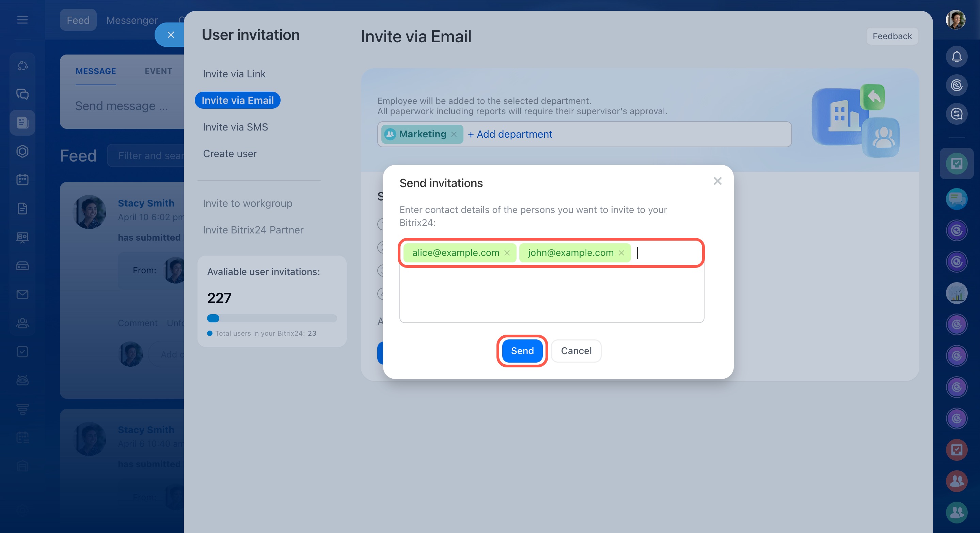This screenshot has height=533, width=980.
Task: Open the notifications bell icon
Action: point(956,57)
